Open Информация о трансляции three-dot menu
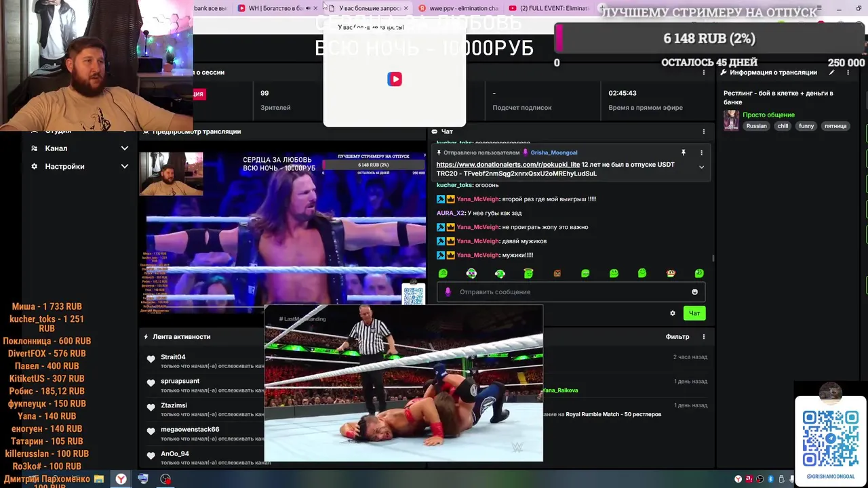The image size is (868, 488). point(848,73)
